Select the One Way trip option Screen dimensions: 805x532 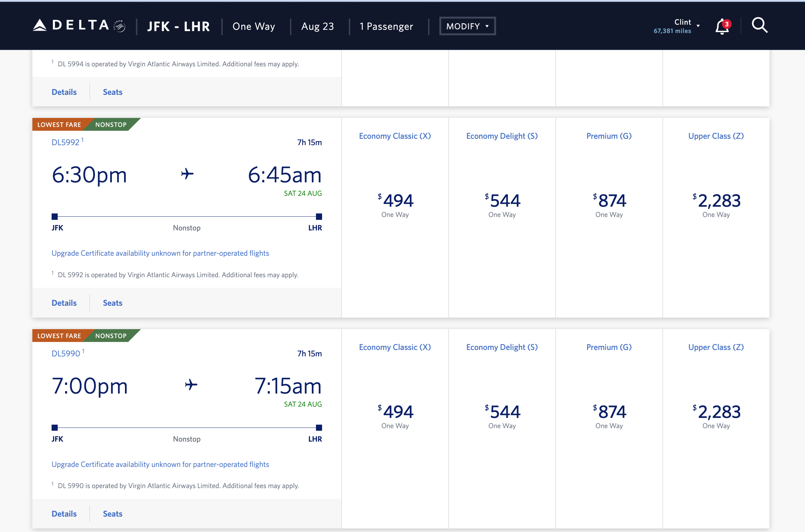click(254, 26)
